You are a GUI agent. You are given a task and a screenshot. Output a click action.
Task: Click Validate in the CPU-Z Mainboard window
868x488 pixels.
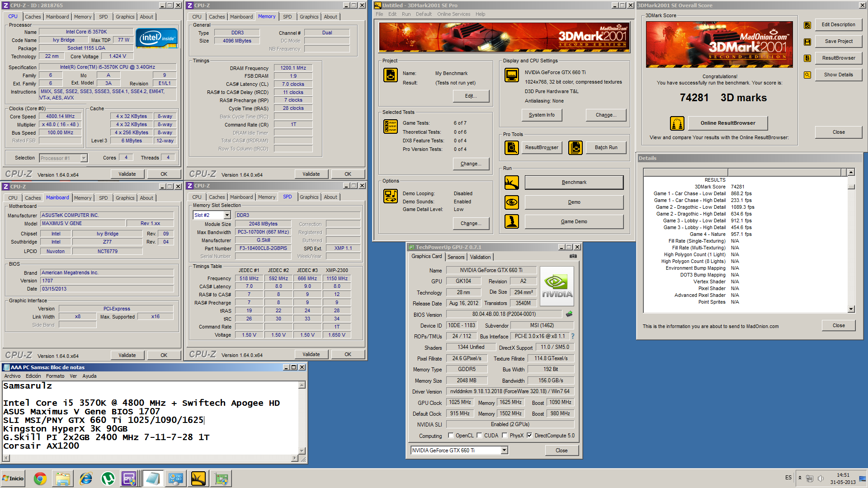[127, 355]
